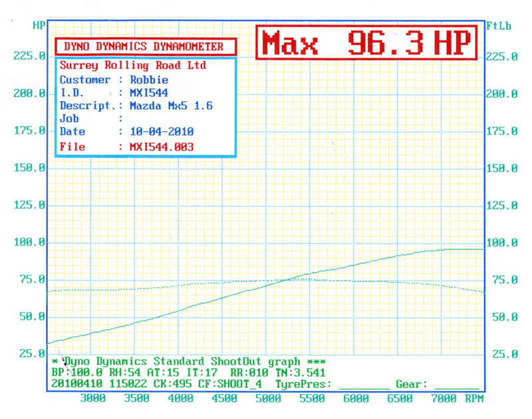Screen dimensions: 532x419
Task: Click the TyrePres blank field
Action: 364,385
